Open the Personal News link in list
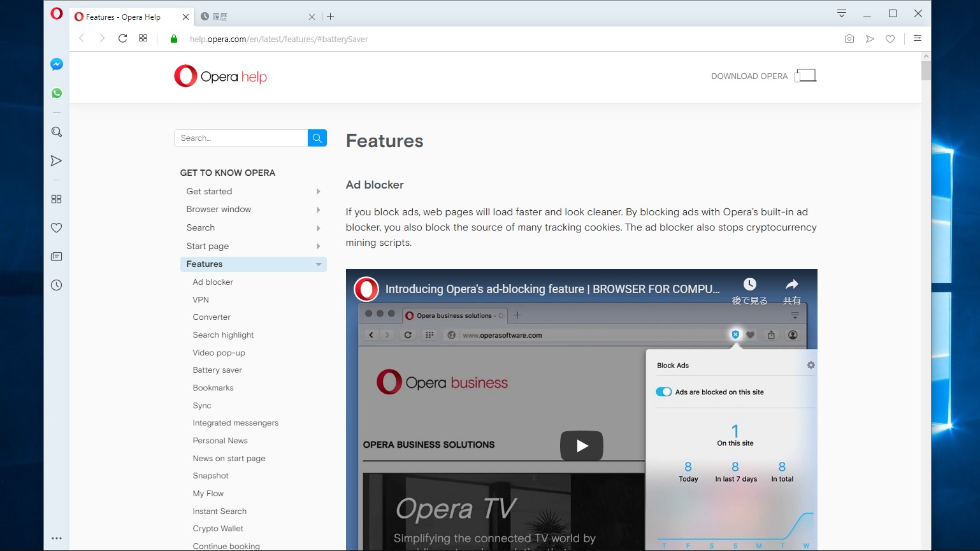 [220, 441]
